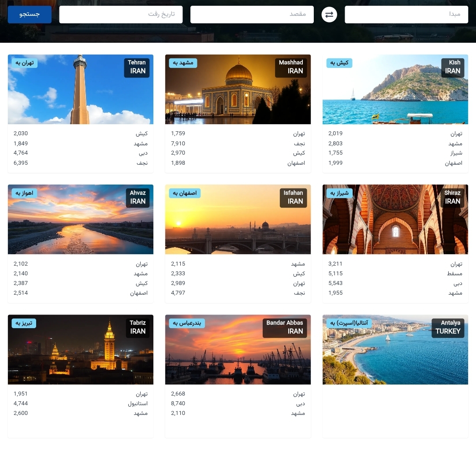Open the Mashhad IRAN shrine image
476x470 pixels.
tap(238, 89)
